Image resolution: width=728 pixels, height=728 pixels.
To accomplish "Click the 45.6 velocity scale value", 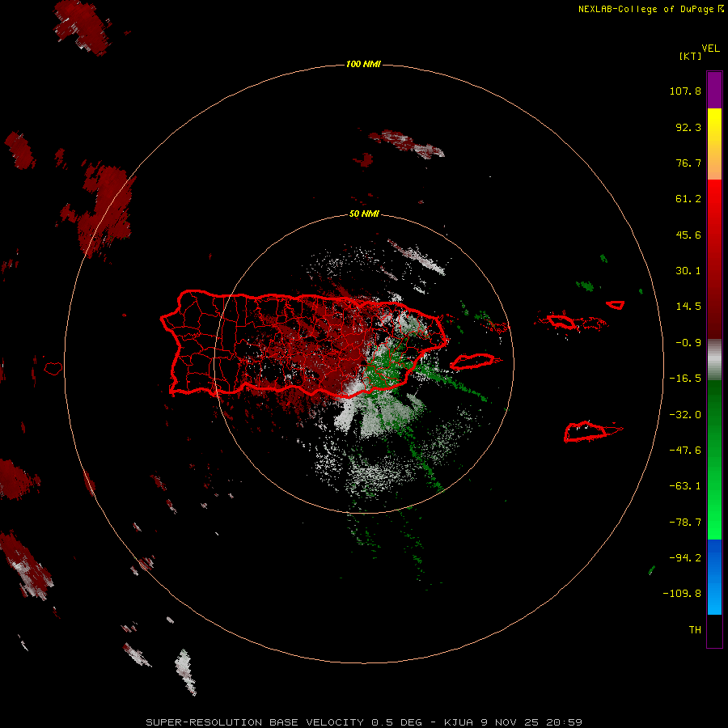I will click(688, 235).
